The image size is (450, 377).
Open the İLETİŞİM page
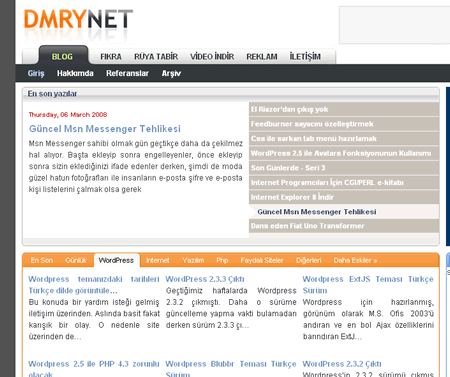point(305,57)
